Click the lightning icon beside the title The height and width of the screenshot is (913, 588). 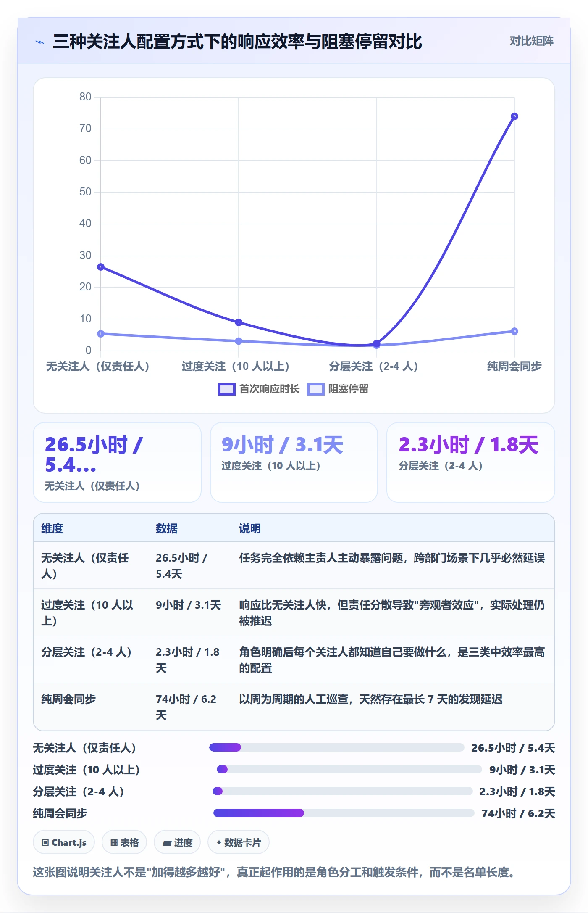[x=40, y=42]
